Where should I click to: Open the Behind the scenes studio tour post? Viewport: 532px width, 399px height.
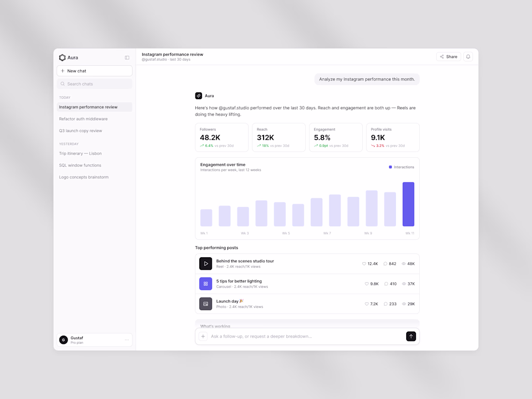coord(307,264)
